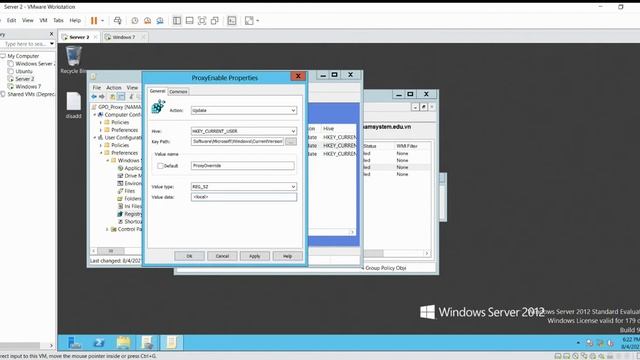Take a snapshot with the clock icon
Screen dimensions: 640x360
tap(134, 20)
